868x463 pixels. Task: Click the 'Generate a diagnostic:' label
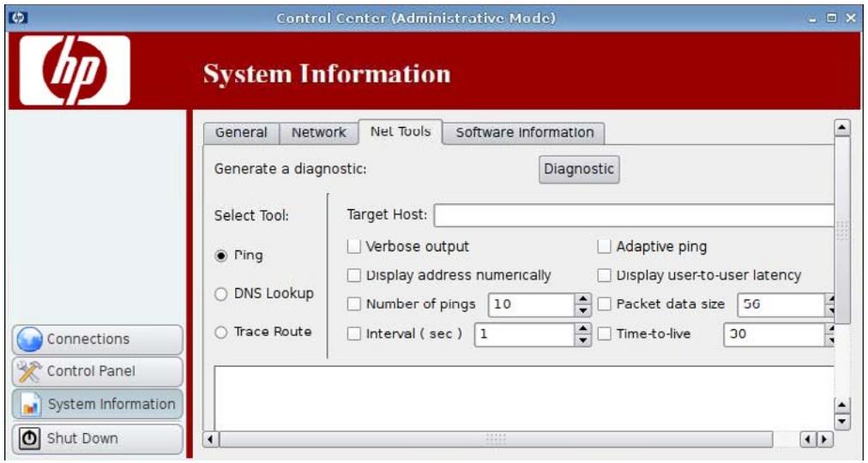pyautogui.click(x=290, y=169)
